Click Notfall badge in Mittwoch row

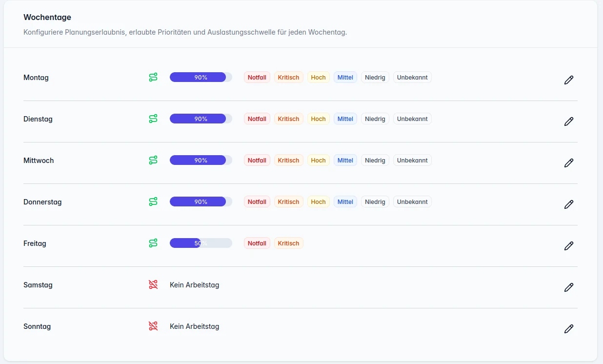257,160
